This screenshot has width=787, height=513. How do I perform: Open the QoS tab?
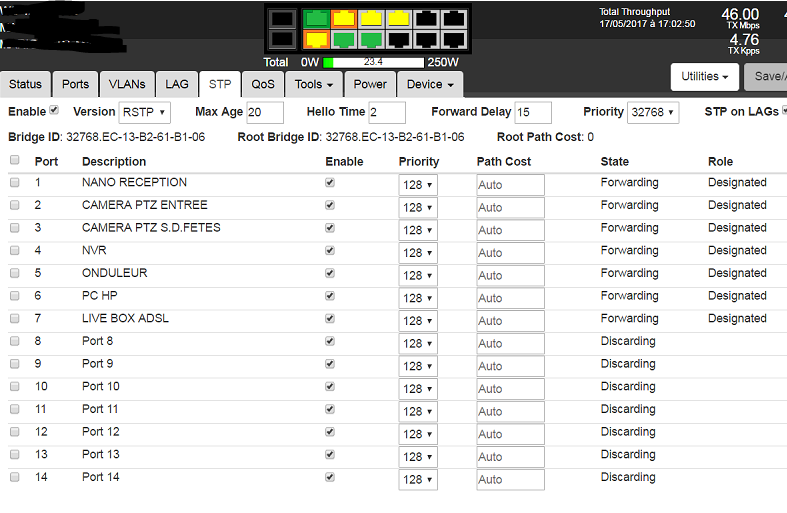pyautogui.click(x=262, y=85)
